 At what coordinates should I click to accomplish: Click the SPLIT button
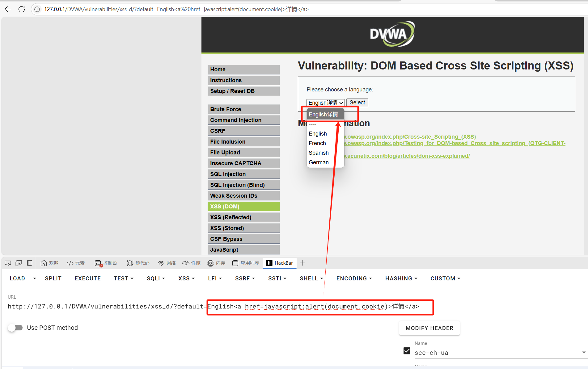click(x=53, y=279)
